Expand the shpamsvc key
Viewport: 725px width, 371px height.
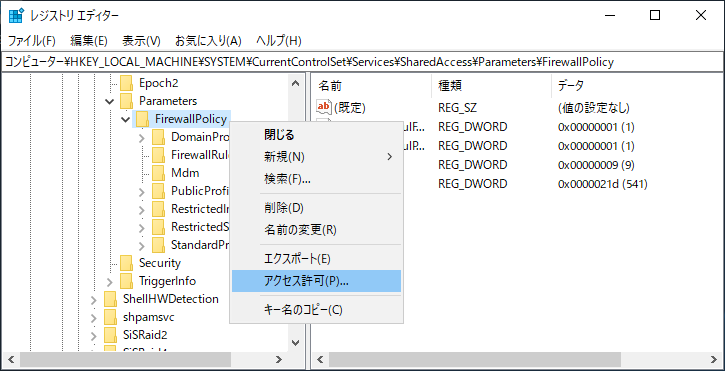coord(94,317)
